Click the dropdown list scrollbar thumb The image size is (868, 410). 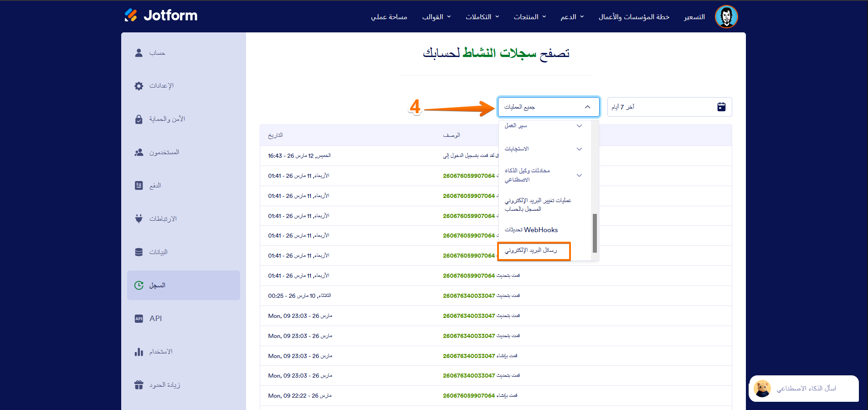(x=595, y=233)
